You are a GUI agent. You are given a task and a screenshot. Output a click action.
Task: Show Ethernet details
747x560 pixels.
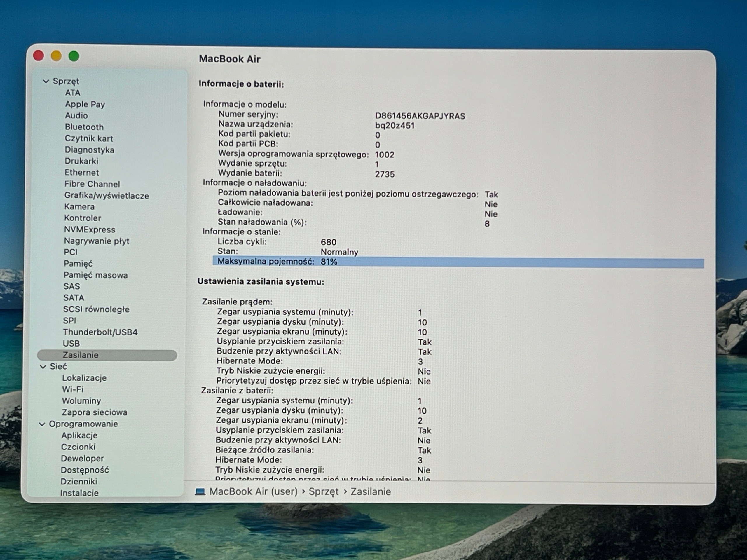(x=82, y=172)
